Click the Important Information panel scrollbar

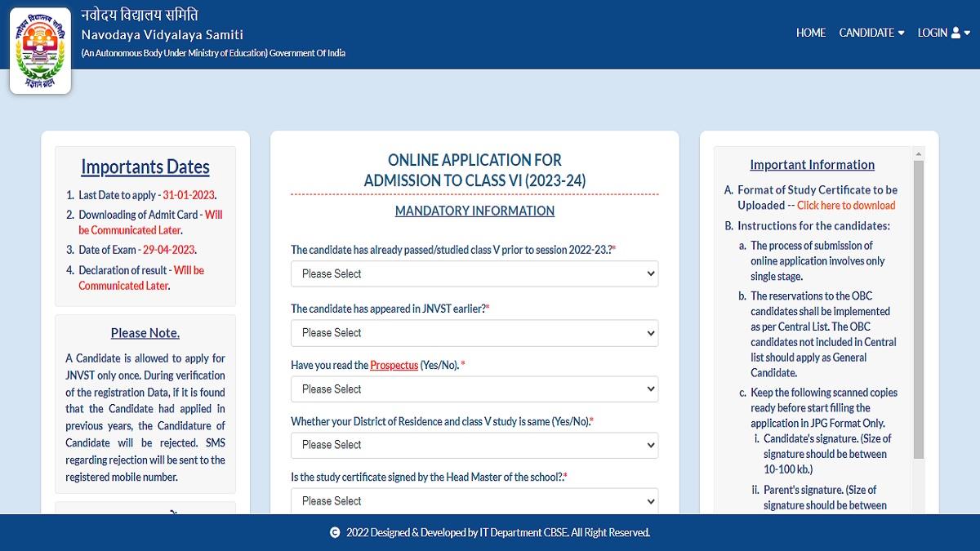[919, 310]
